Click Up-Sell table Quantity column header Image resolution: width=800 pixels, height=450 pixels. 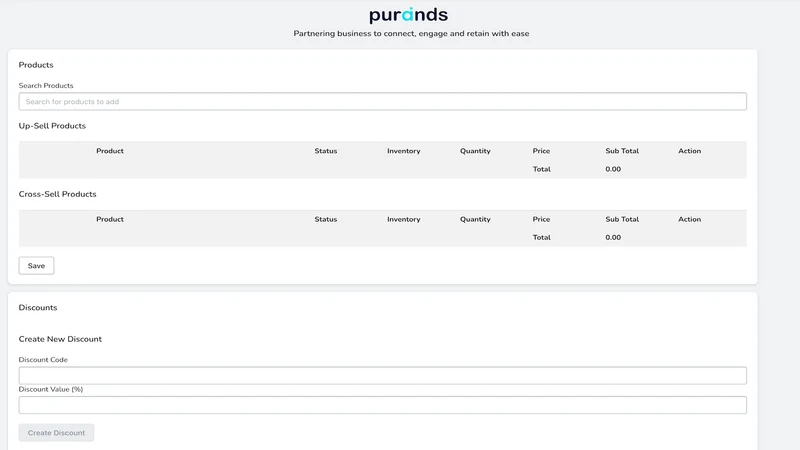475,151
